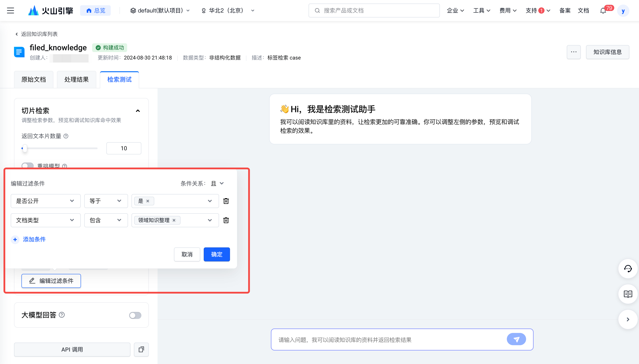The height and width of the screenshot is (364, 639).
Task: Open the 文档类型 field dropdown
Action: (46, 220)
